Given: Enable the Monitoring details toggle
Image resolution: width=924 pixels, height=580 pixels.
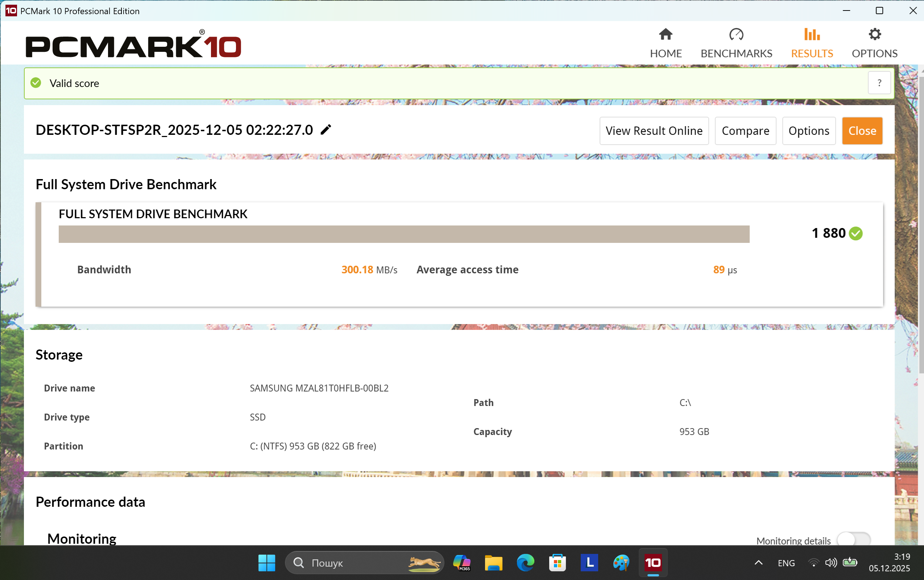Looking at the screenshot, I should pyautogui.click(x=853, y=540).
